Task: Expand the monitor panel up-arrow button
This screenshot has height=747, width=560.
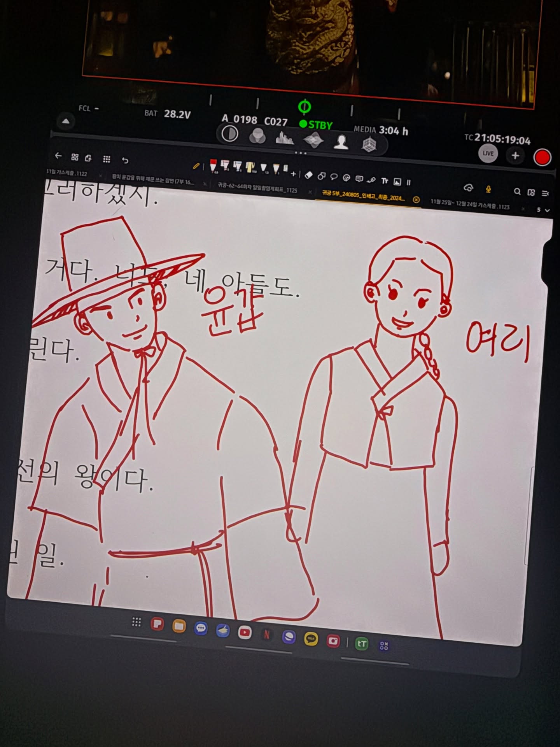Action: tap(66, 121)
